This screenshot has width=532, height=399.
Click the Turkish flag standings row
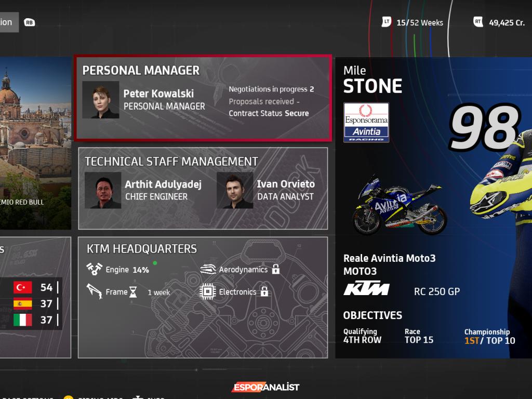(x=31, y=287)
